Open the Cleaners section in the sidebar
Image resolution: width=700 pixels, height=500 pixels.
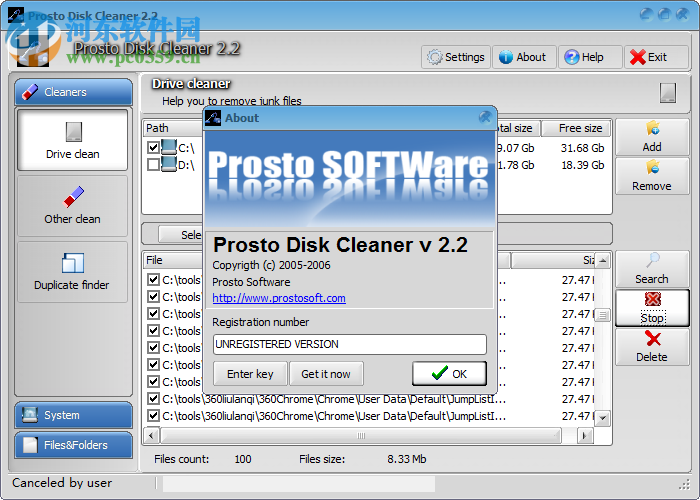pyautogui.click(x=74, y=92)
